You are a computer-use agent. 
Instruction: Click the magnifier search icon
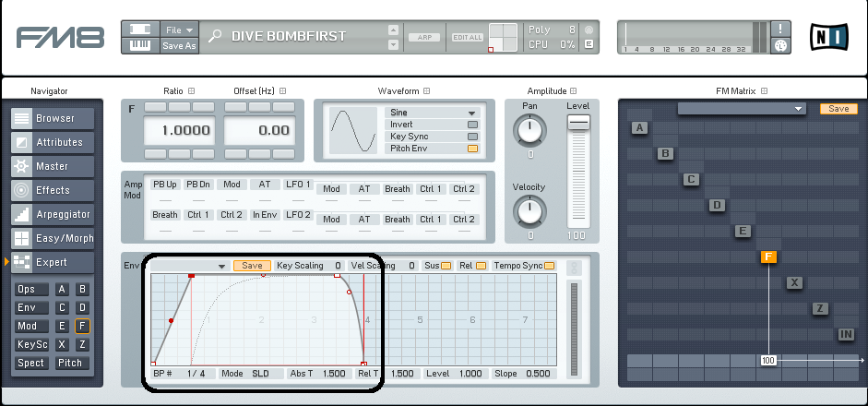(x=214, y=36)
